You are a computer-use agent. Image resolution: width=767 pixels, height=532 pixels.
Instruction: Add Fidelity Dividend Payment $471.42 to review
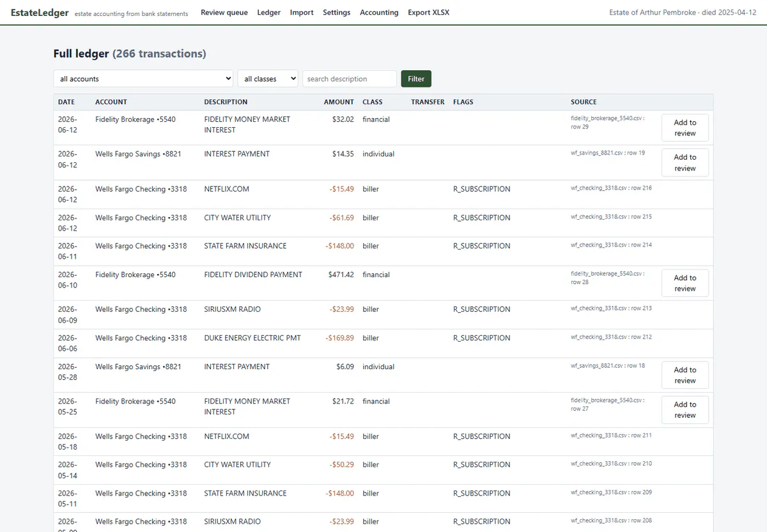pos(685,283)
